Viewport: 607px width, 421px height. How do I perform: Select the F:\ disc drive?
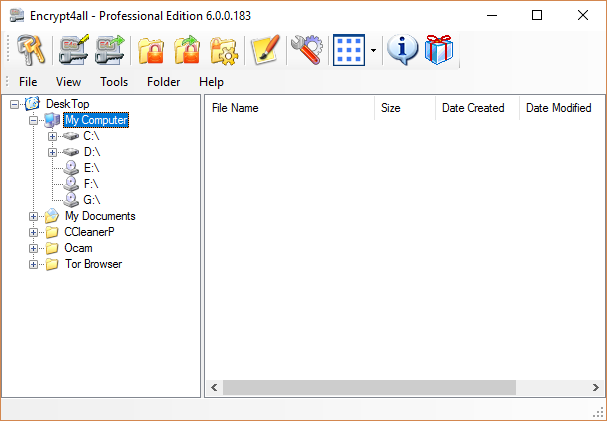[x=91, y=184]
